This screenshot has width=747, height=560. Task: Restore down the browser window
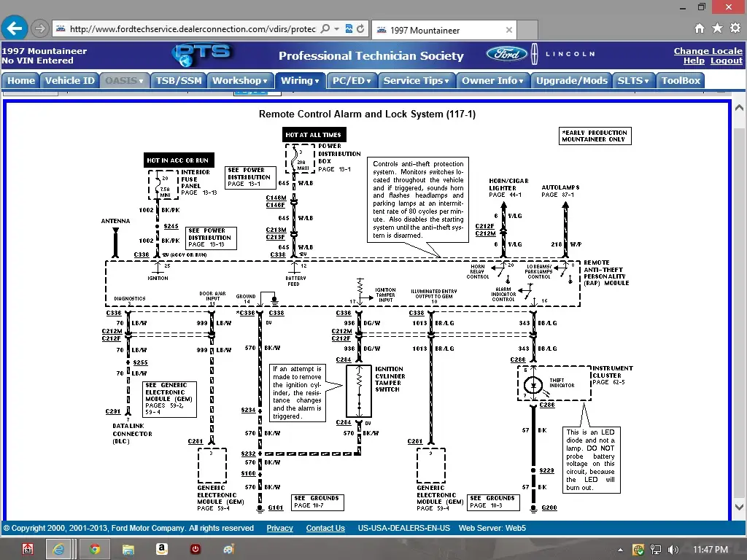[x=701, y=7]
